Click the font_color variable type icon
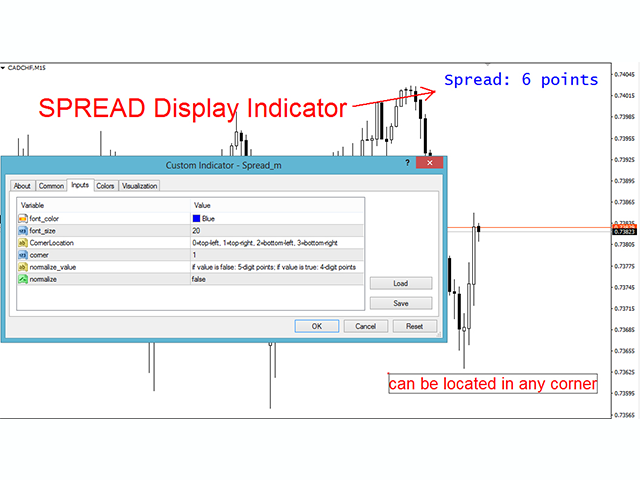Viewport: 640px width, 480px height. tap(22, 219)
